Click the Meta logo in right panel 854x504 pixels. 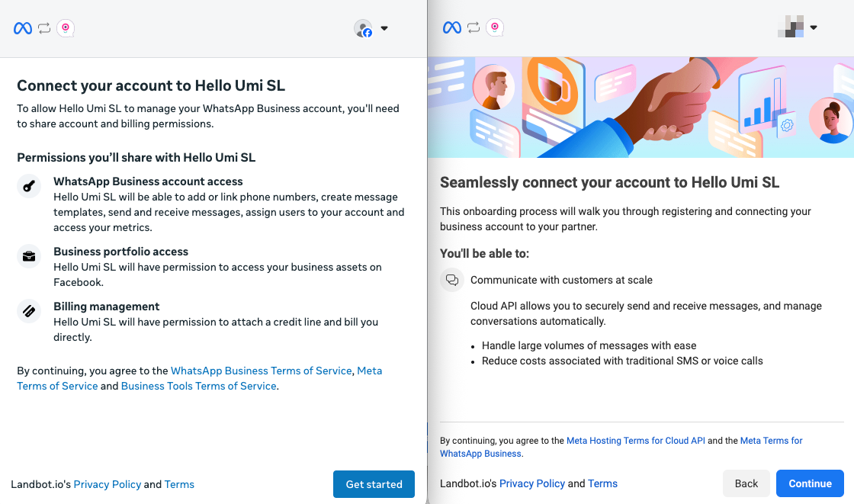click(452, 27)
